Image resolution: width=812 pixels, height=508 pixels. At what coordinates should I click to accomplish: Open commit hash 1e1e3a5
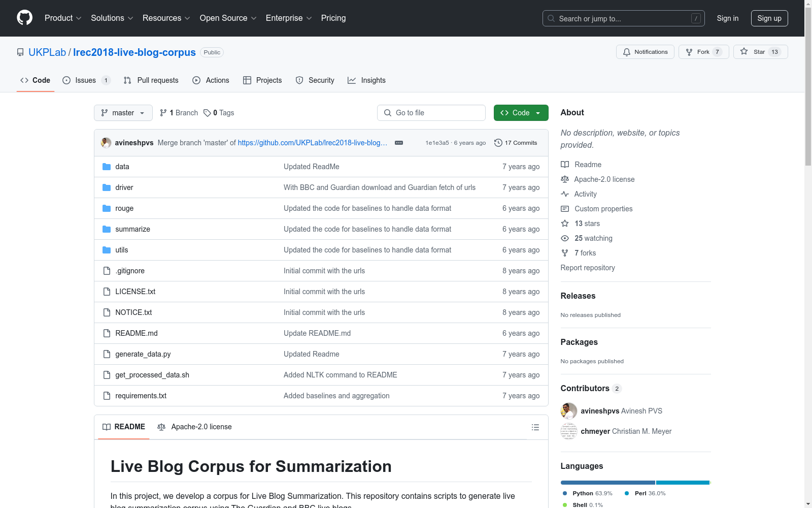(437, 143)
